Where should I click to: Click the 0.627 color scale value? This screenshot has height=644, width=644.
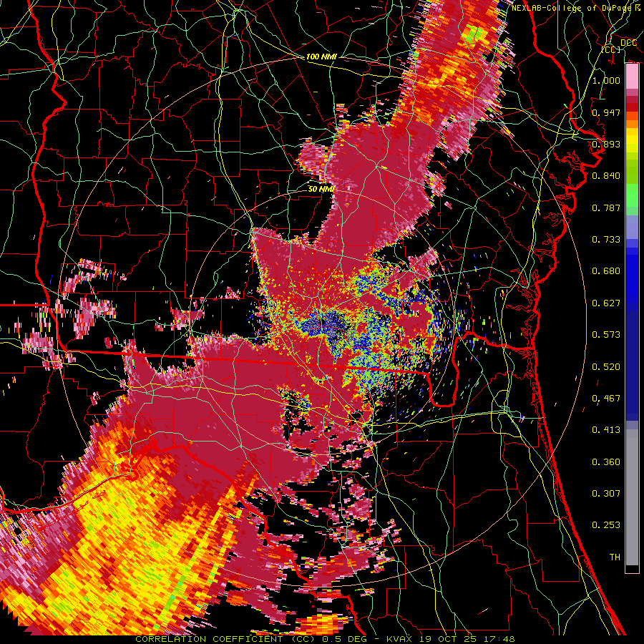coord(606,303)
